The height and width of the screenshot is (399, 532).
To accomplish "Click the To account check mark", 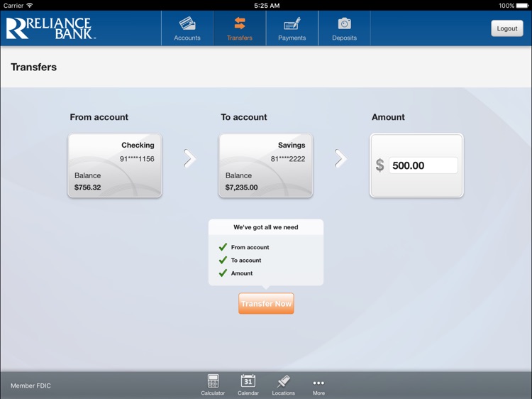I will (x=223, y=260).
